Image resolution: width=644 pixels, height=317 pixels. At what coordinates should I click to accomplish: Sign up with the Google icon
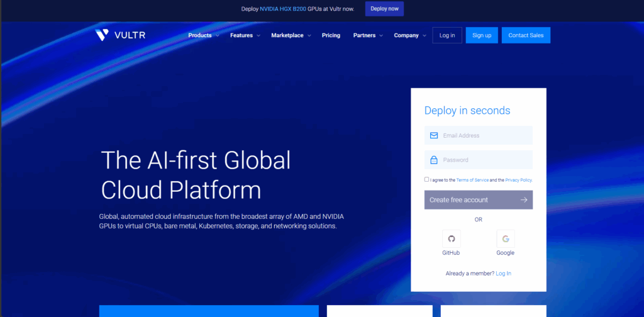tap(506, 238)
